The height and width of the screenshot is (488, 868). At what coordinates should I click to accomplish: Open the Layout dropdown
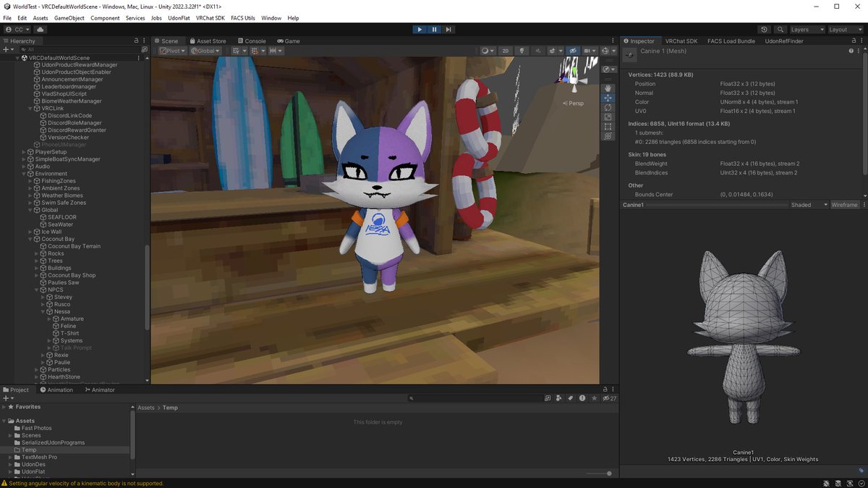click(x=845, y=30)
